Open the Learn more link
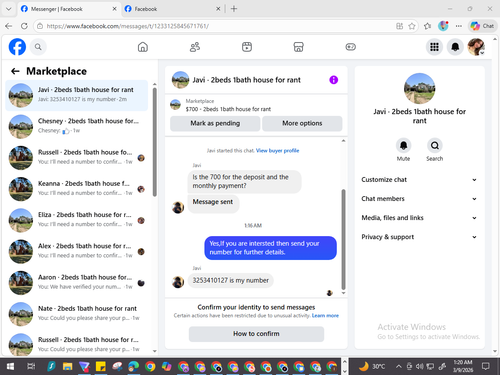 [x=325, y=315]
